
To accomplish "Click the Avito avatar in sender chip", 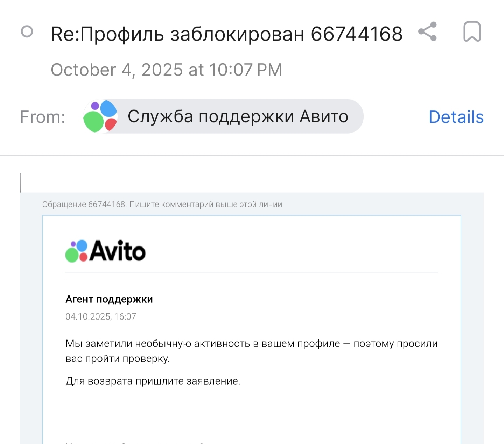I will point(100,116).
